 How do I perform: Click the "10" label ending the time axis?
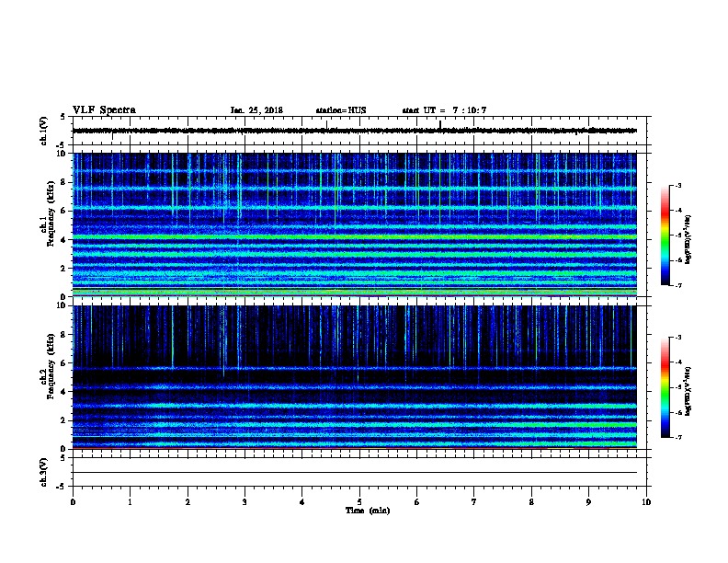[x=646, y=501]
